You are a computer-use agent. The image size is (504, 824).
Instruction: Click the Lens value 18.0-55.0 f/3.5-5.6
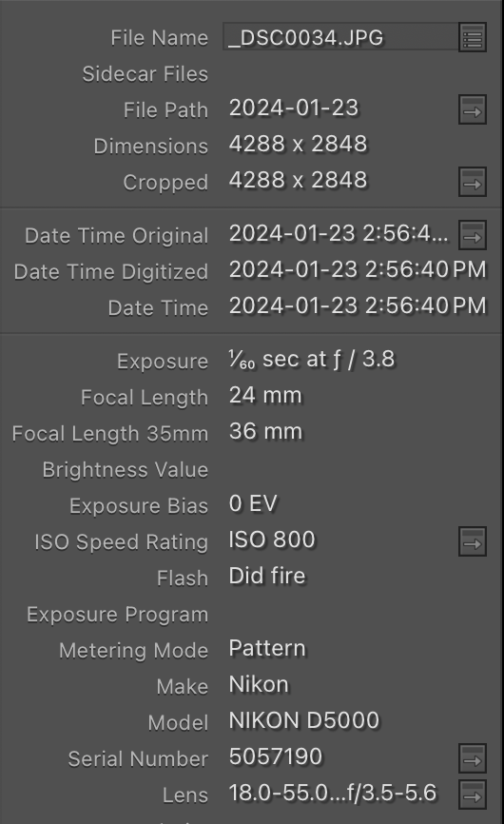332,793
